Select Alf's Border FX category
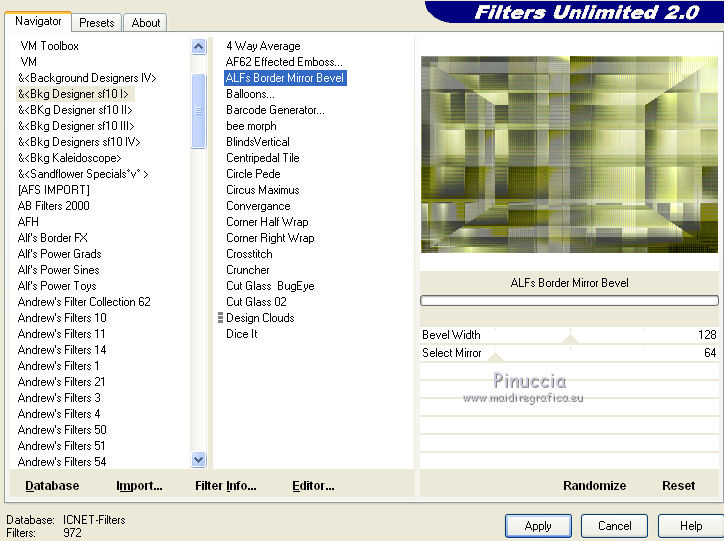724x541 pixels. pyautogui.click(x=53, y=238)
